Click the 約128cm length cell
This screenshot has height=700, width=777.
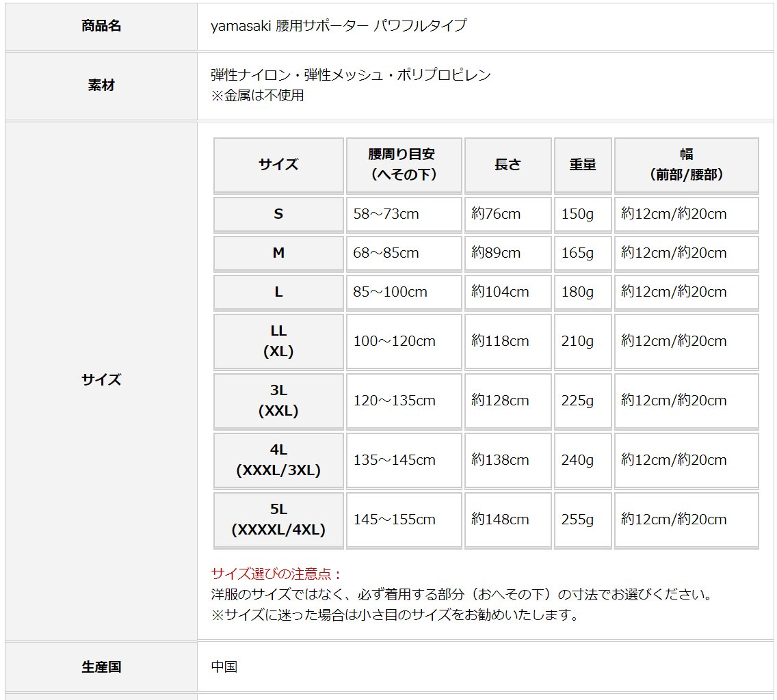click(500, 401)
